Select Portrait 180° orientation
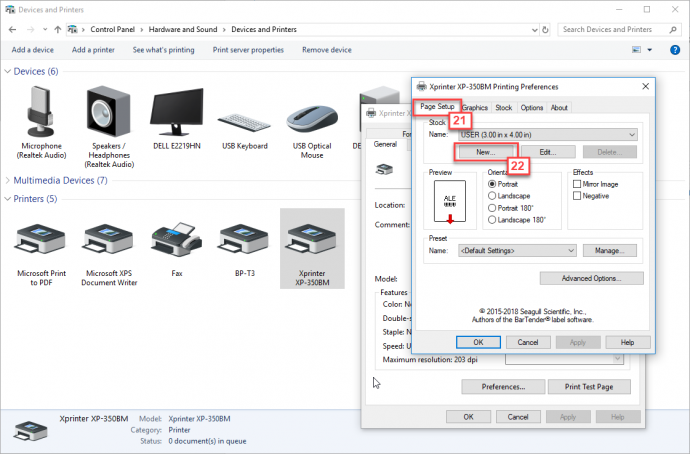This screenshot has width=690, height=454. [x=492, y=208]
